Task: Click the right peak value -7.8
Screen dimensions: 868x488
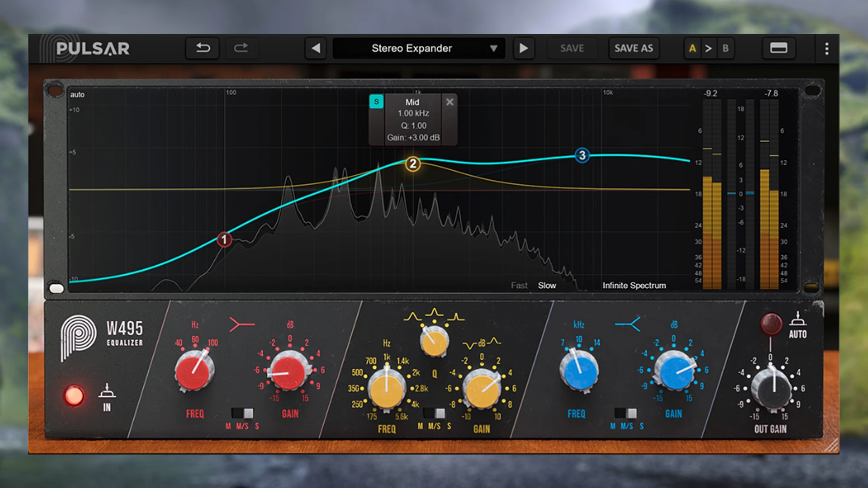Action: (771, 94)
